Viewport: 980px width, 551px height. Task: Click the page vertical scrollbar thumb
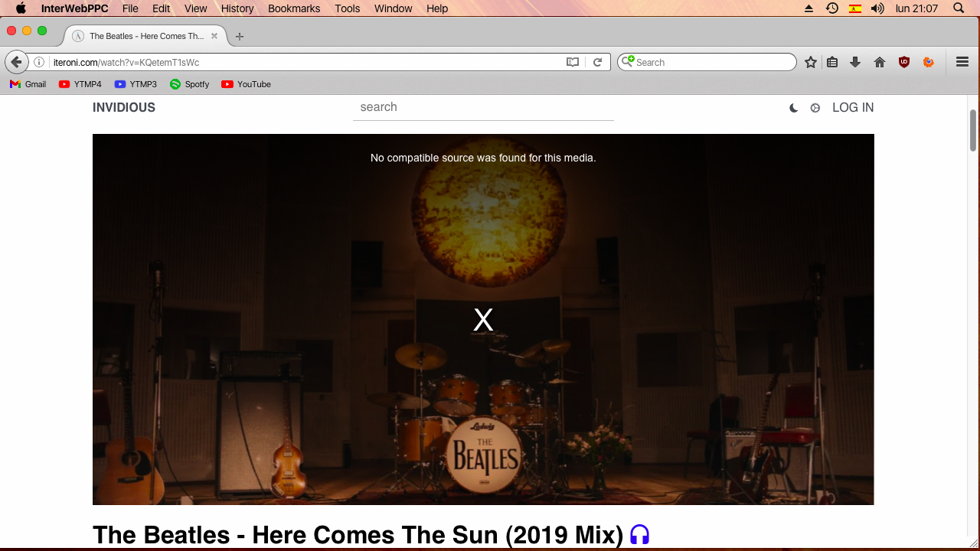[973, 130]
